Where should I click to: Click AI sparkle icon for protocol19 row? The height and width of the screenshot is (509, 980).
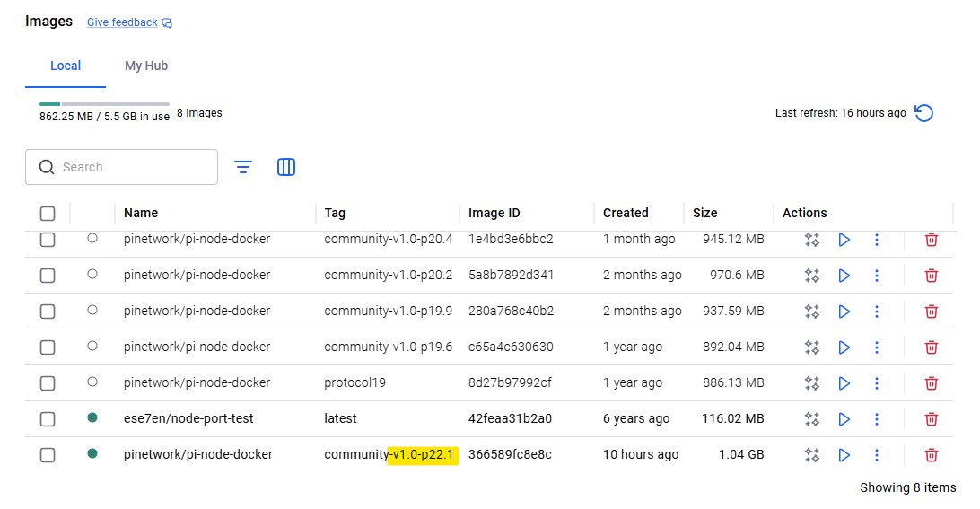tap(812, 383)
